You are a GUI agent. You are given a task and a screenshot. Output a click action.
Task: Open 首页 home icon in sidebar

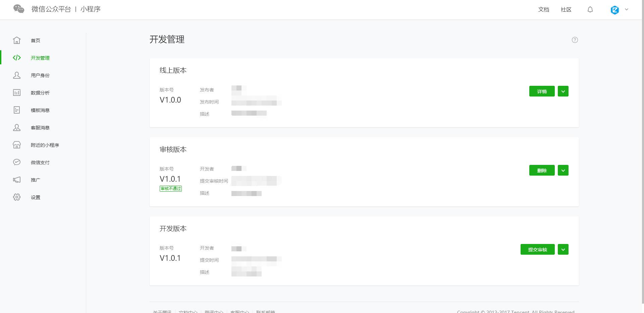[17, 40]
